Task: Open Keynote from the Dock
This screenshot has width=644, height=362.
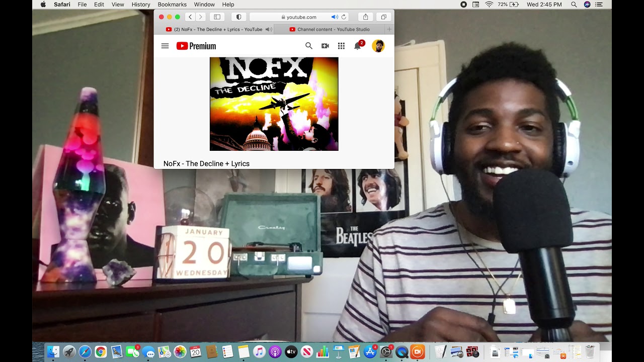Action: [339, 352]
